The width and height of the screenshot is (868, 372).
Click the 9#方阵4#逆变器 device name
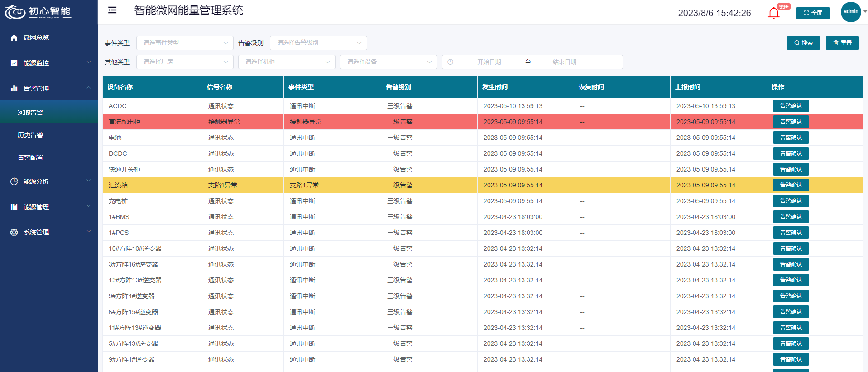pyautogui.click(x=131, y=296)
